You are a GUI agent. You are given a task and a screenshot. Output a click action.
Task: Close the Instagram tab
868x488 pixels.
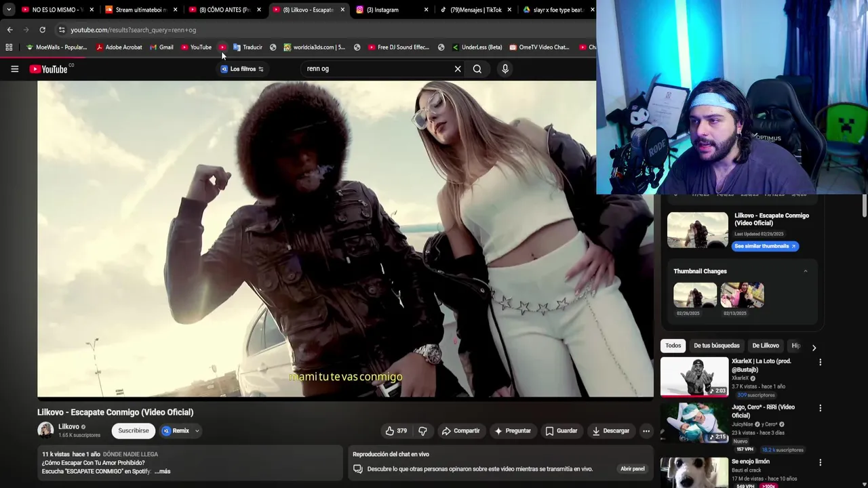coord(426,9)
